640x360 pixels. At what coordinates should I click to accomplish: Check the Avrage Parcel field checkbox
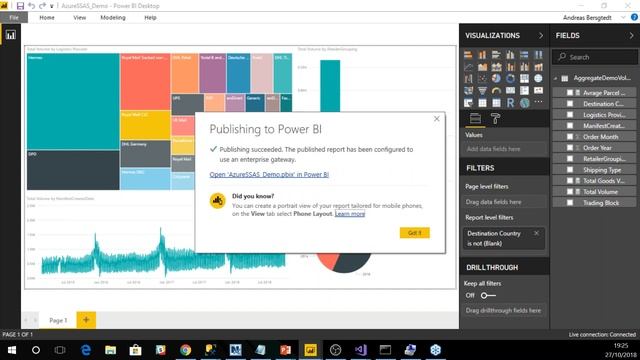coord(570,93)
